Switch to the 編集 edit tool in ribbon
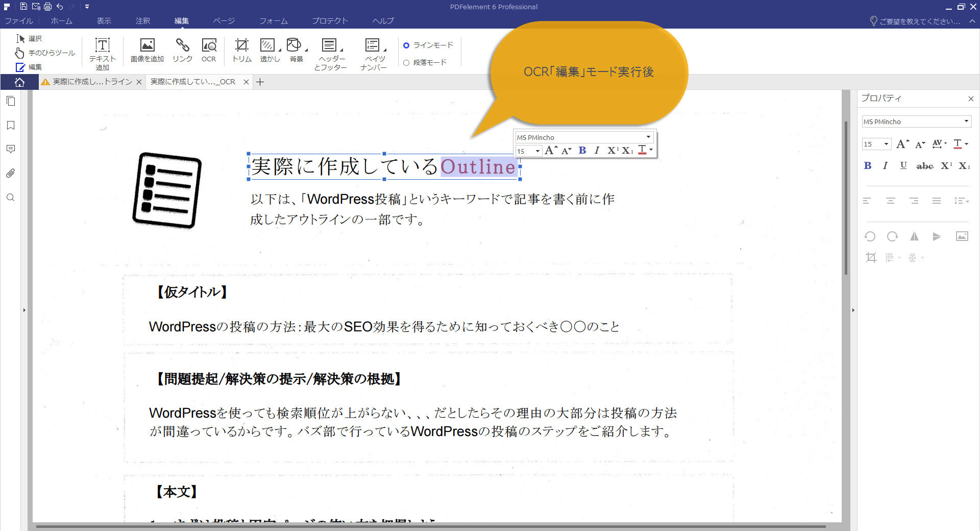The image size is (980, 531). (x=29, y=67)
